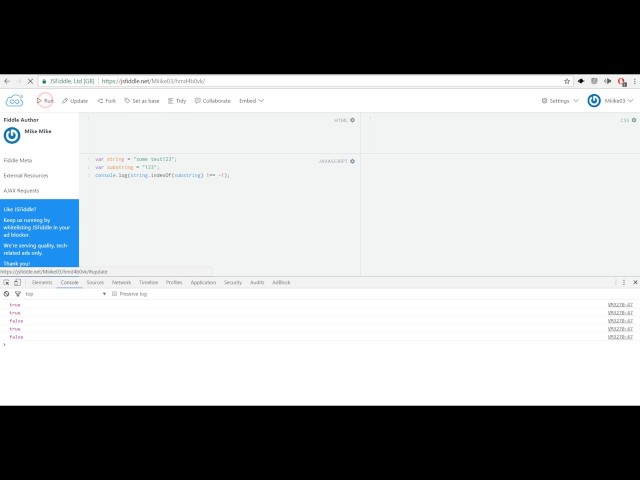Screen dimensions: 640x480
Task: Switch to the Network tab
Action: [x=122, y=282]
